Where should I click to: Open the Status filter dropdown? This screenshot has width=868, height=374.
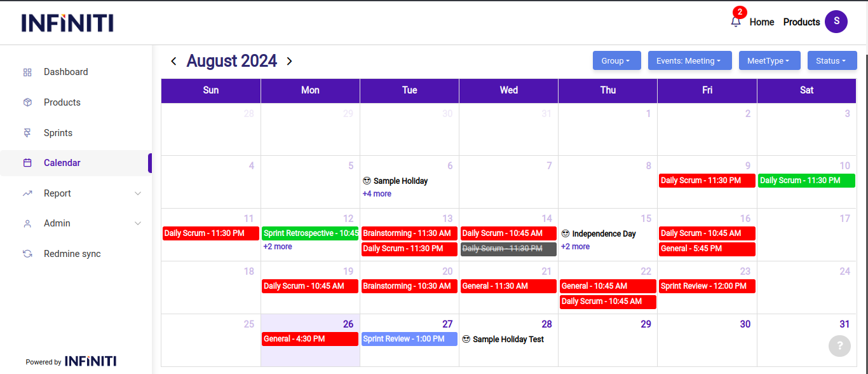831,61
